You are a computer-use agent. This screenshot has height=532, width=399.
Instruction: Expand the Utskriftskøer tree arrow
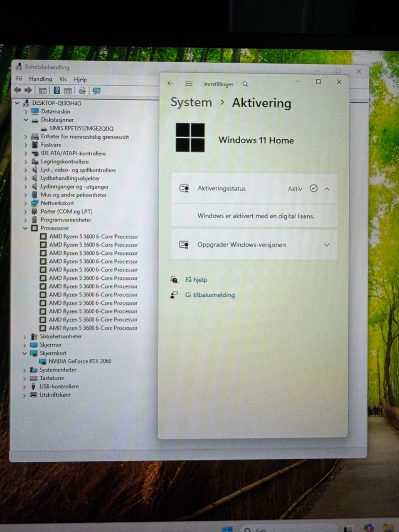click(x=25, y=395)
